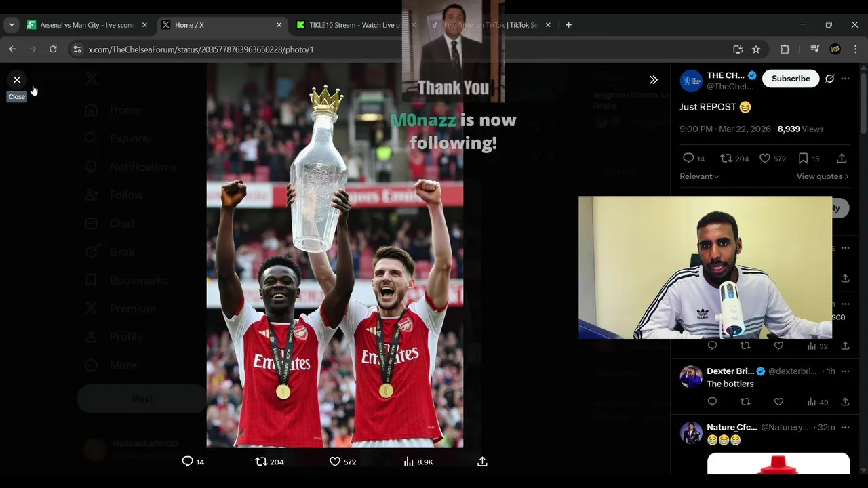Close the TikTok tab
This screenshot has height=488, width=868.
(x=548, y=25)
